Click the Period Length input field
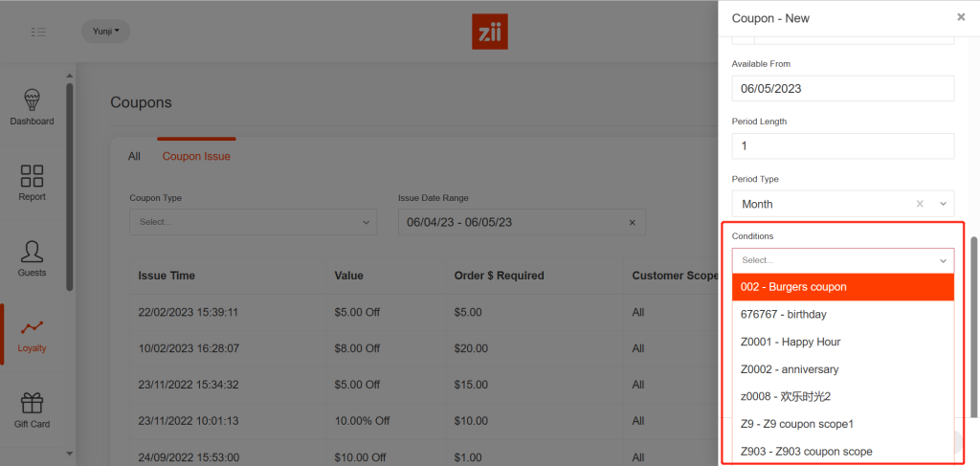The width and height of the screenshot is (980, 466). tap(842, 146)
